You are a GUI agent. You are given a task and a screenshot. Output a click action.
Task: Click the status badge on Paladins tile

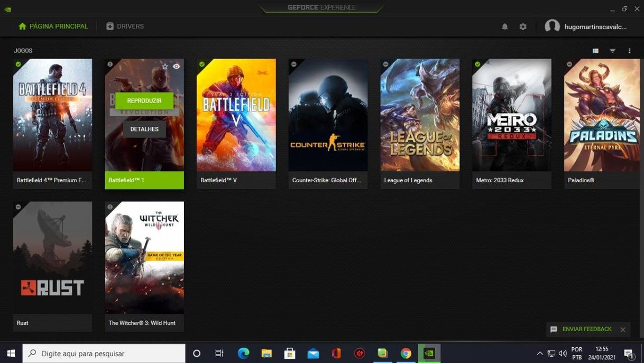[569, 64]
